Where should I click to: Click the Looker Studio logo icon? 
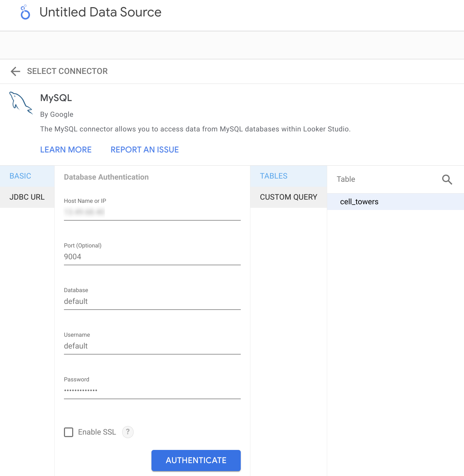click(x=24, y=12)
